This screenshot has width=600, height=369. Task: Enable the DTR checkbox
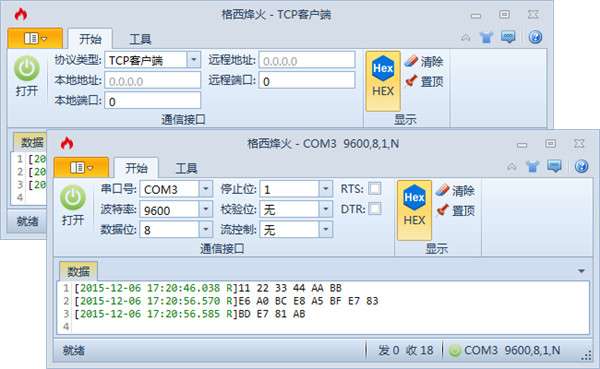(375, 209)
